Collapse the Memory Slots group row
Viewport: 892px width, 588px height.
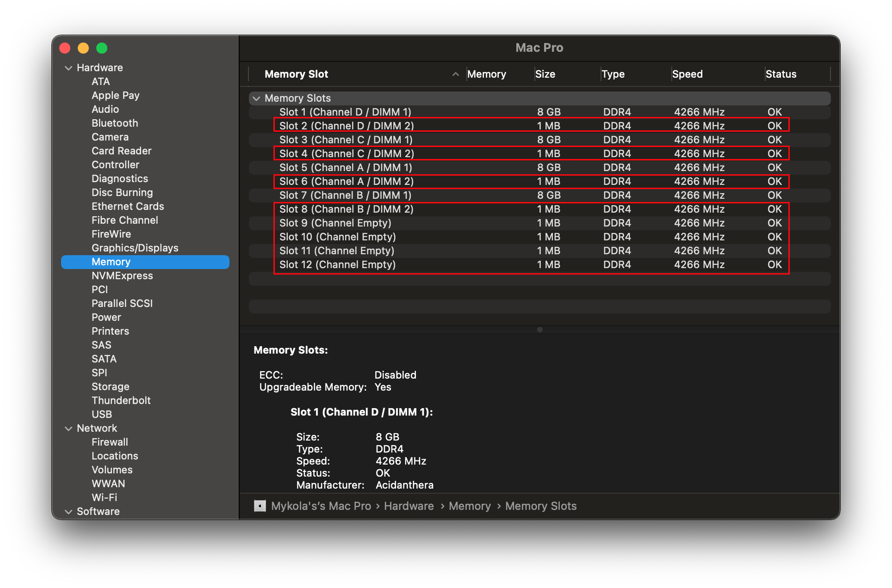click(x=256, y=98)
